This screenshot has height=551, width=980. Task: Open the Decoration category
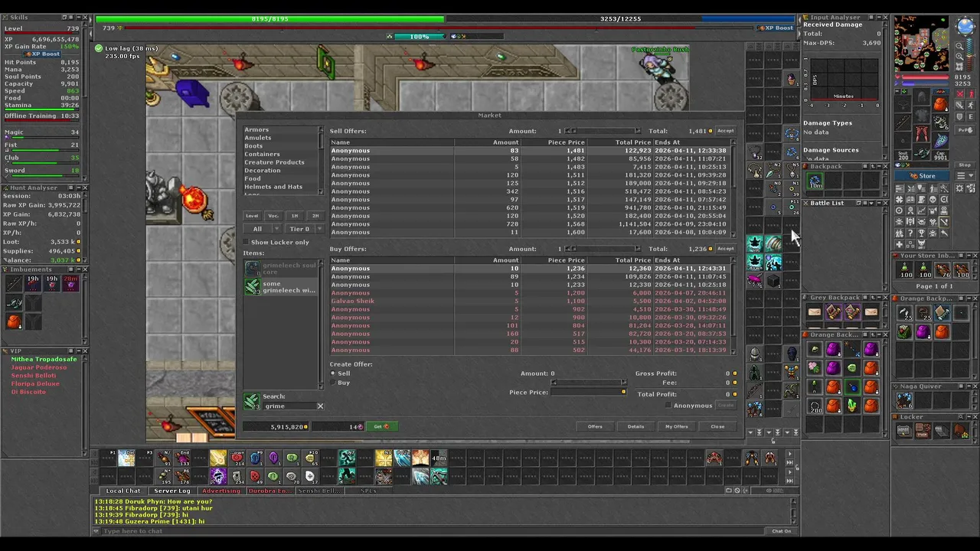click(x=263, y=171)
